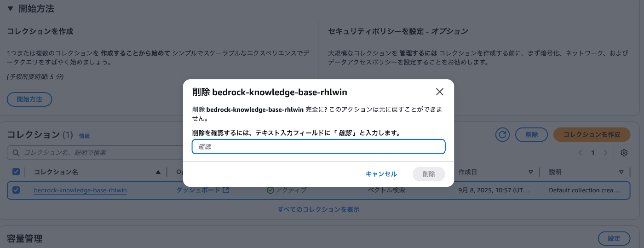Click the 削除 button above the collections table
The width and height of the screenshot is (644, 248).
pos(531,134)
